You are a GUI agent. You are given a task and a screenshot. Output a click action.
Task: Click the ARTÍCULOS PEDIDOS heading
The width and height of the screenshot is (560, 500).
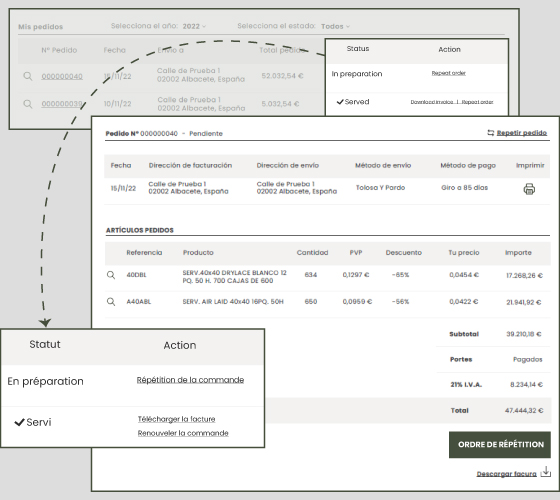[x=140, y=230]
